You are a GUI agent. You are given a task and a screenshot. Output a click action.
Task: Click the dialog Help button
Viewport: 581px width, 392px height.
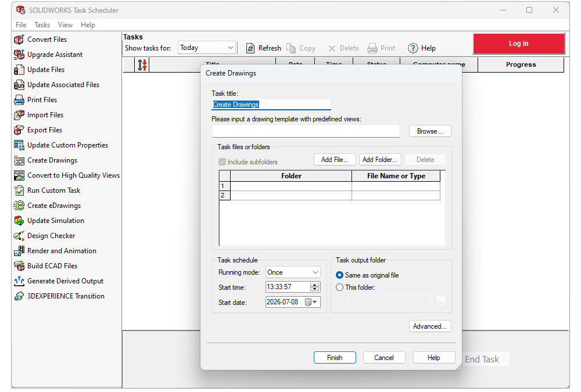click(x=433, y=358)
